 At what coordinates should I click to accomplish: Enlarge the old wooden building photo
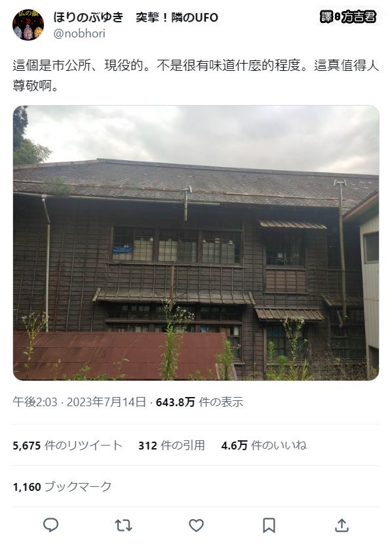[x=196, y=243]
